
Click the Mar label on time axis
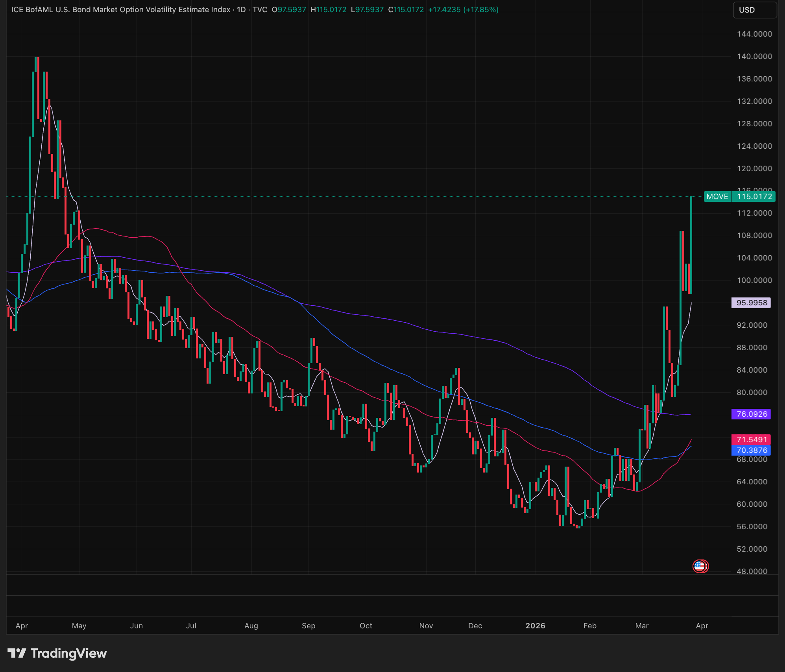pyautogui.click(x=642, y=626)
